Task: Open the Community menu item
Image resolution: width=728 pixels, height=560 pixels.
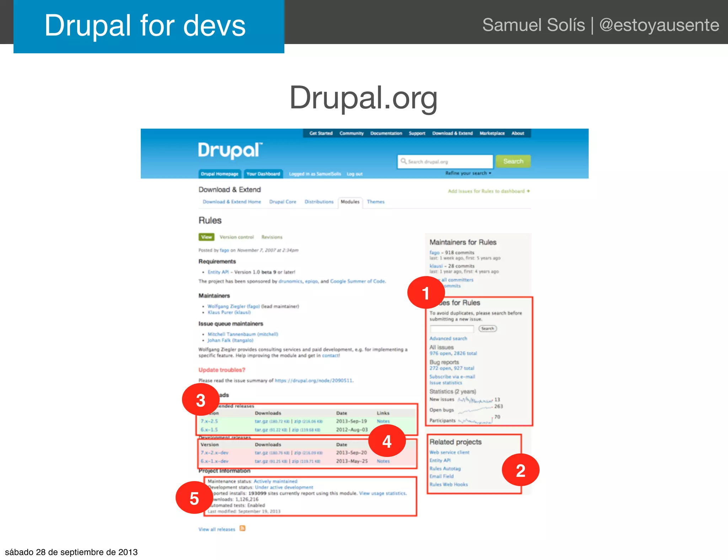Action: coord(351,133)
